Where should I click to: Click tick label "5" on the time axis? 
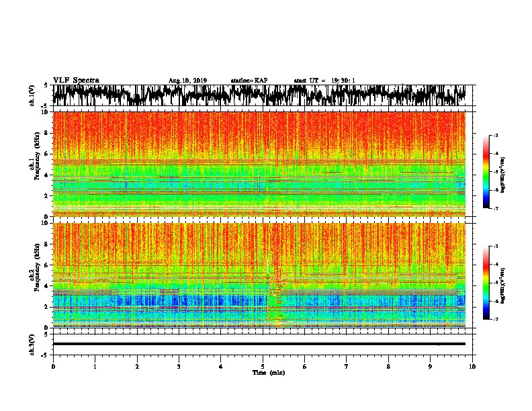coord(263,367)
